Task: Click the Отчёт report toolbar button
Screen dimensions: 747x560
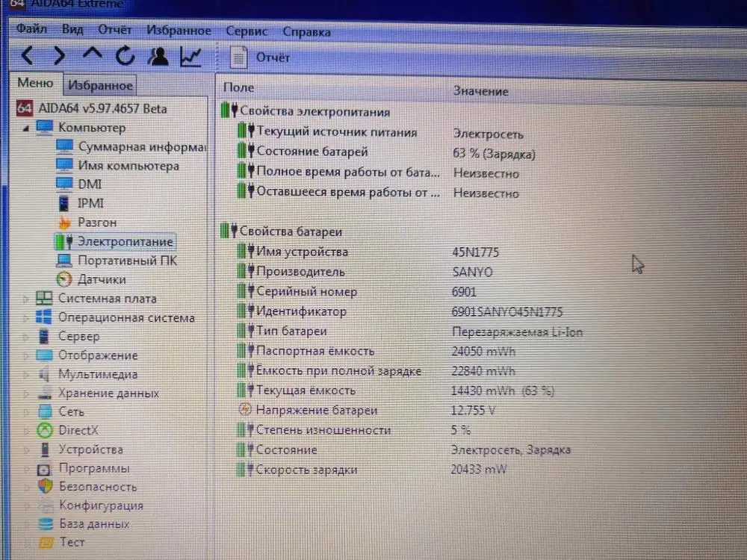Action: (260, 57)
